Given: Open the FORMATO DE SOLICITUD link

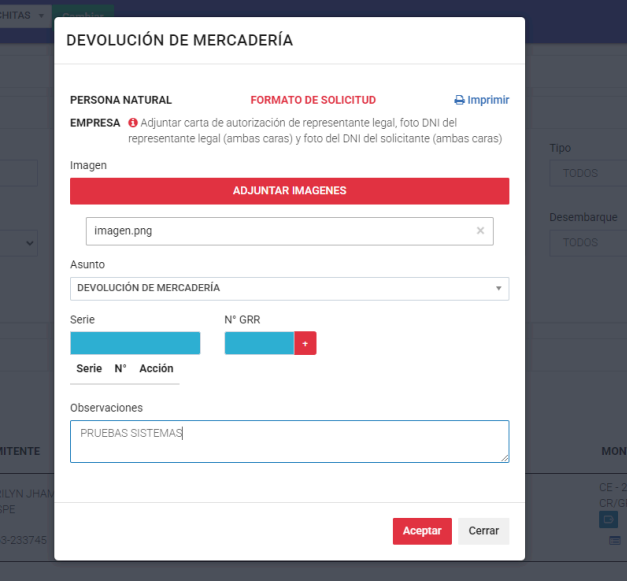Looking at the screenshot, I should click(313, 100).
